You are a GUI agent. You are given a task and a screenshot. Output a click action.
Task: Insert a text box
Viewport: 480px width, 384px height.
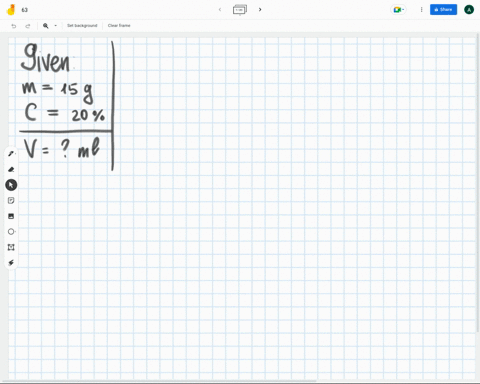click(11, 247)
